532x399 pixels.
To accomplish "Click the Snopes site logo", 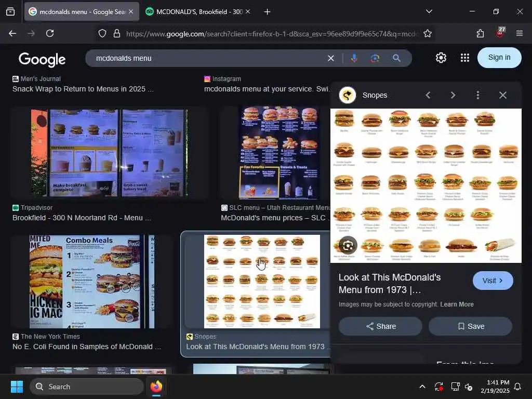I will click(x=348, y=95).
